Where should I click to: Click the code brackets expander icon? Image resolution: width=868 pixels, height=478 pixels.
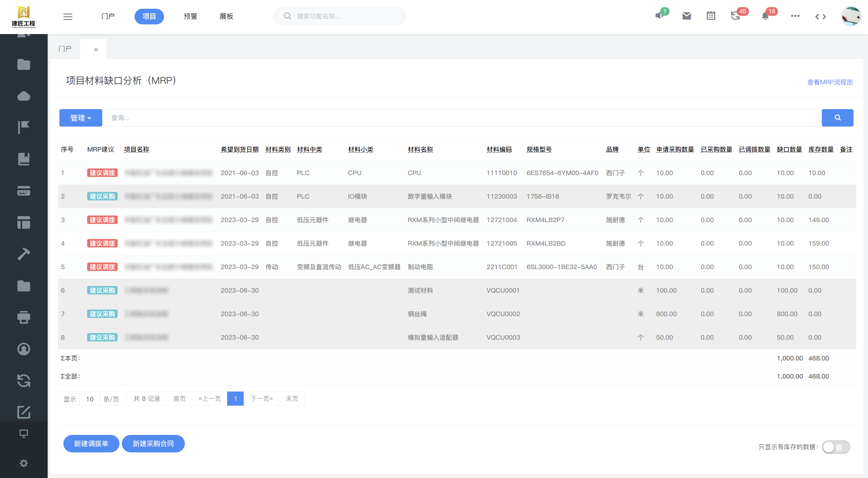coord(820,17)
